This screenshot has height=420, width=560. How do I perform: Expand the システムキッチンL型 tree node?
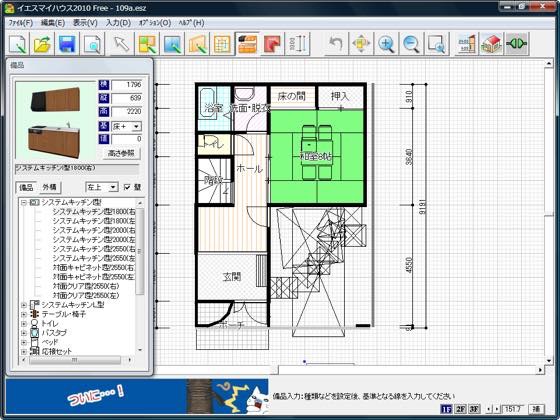24,305
